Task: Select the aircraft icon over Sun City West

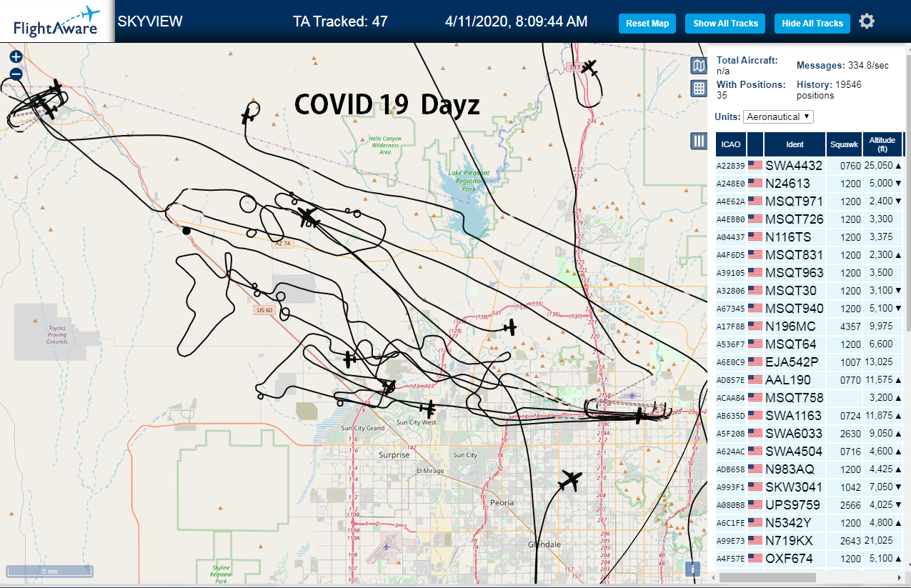Action: point(428,409)
